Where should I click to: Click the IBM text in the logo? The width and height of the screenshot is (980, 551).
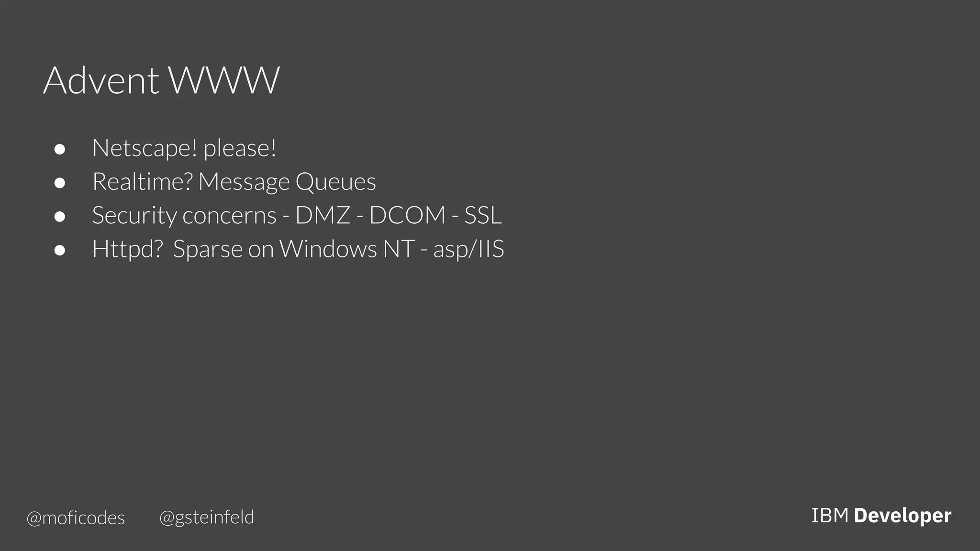[x=830, y=516]
